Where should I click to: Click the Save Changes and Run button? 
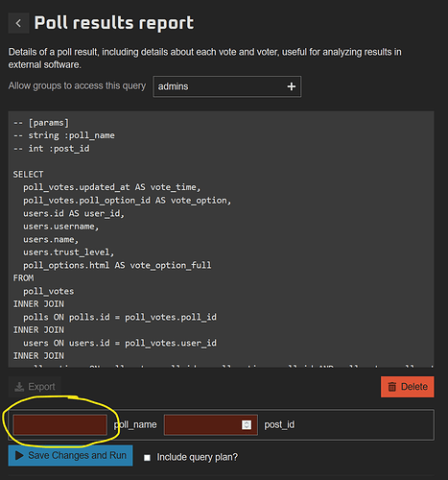(x=70, y=455)
